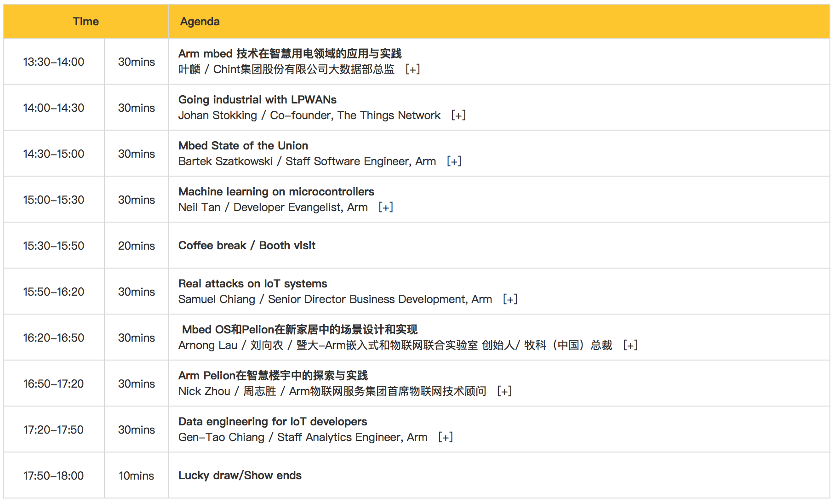
Task: Click title Real attacks on IoT systems
Action: [253, 284]
